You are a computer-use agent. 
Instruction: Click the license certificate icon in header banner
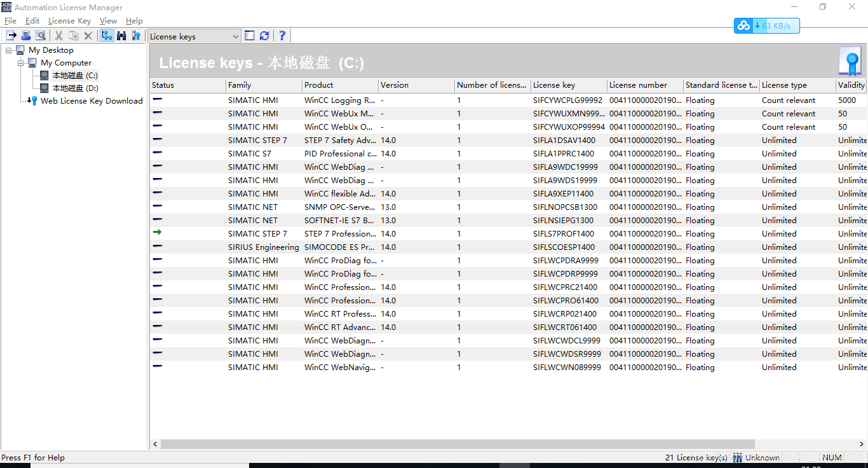point(850,62)
